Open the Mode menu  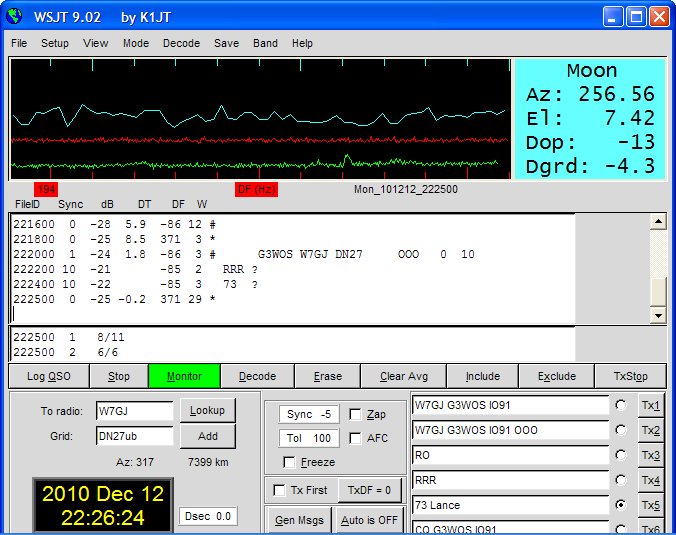(136, 43)
